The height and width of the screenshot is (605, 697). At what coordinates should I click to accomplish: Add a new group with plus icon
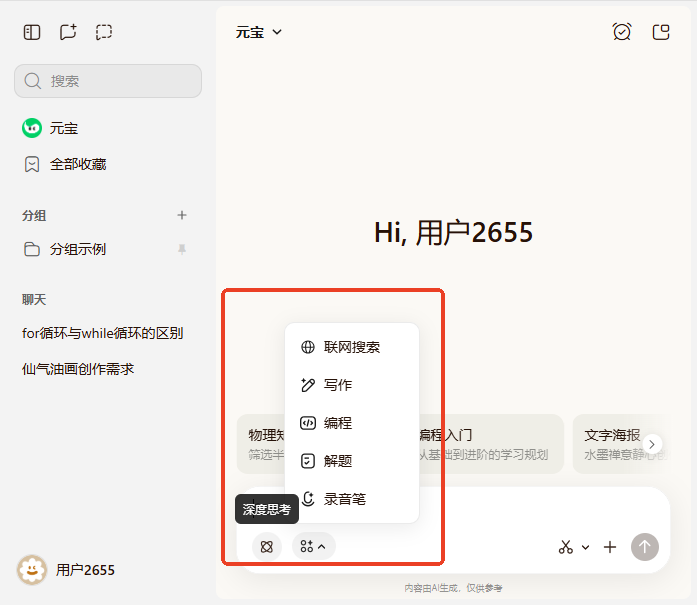(x=182, y=215)
